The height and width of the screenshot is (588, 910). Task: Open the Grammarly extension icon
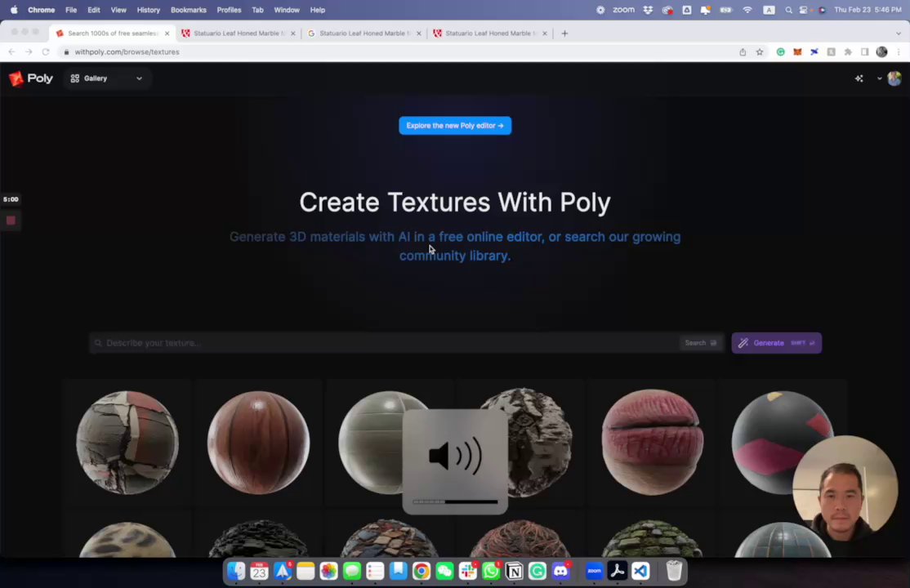click(x=781, y=51)
